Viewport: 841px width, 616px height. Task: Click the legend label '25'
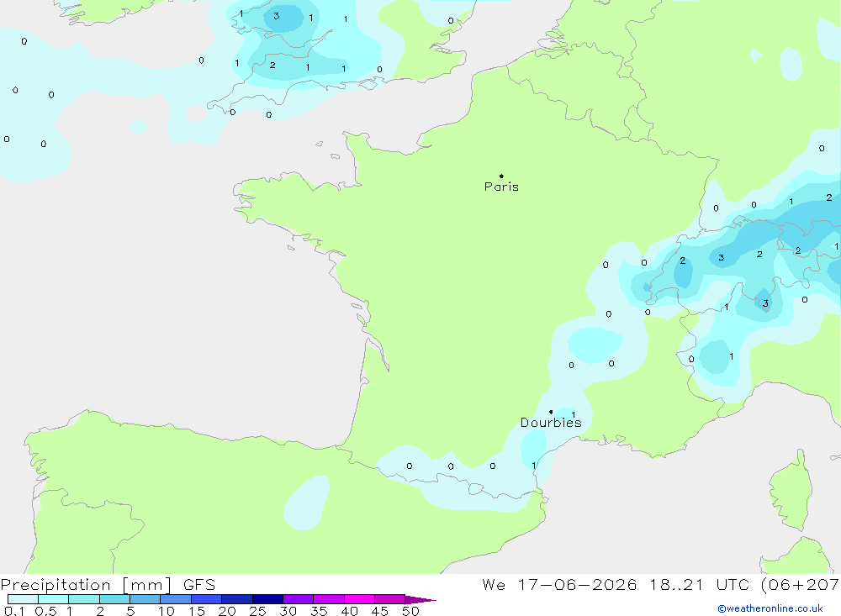(258, 611)
